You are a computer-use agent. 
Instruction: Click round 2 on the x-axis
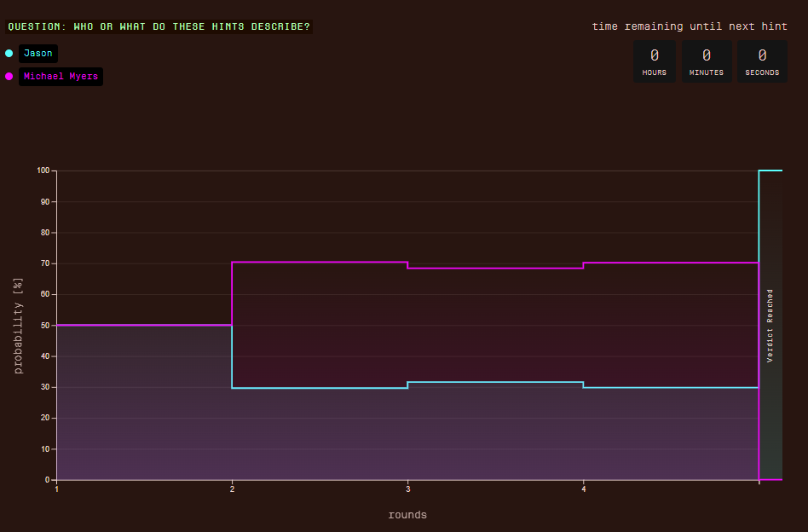233,489
